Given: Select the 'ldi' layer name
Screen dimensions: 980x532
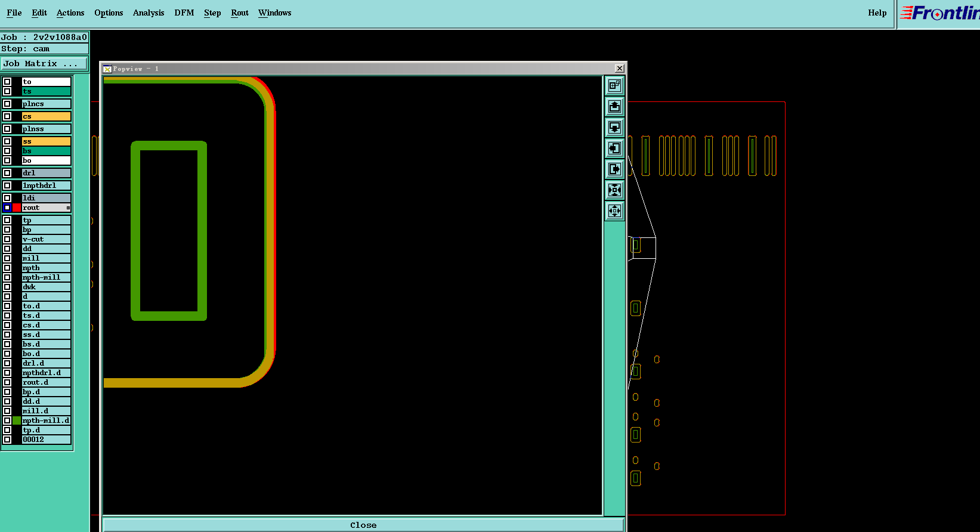Looking at the screenshot, I should (x=47, y=198).
